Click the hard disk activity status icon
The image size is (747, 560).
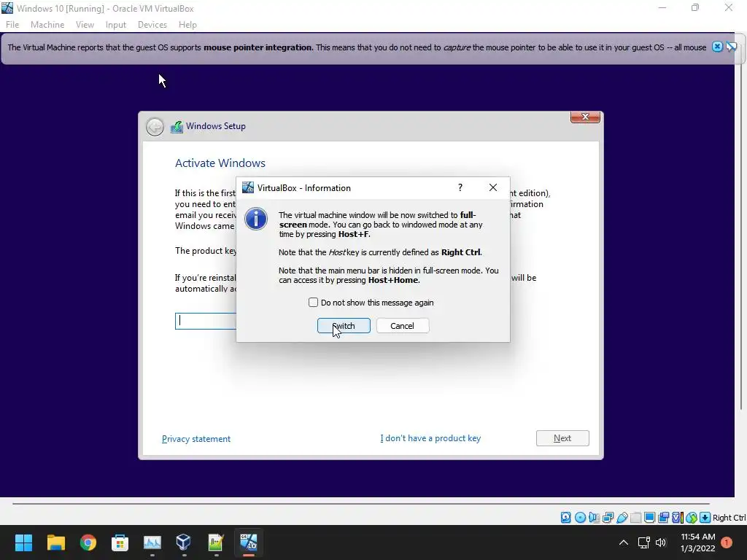click(x=565, y=517)
